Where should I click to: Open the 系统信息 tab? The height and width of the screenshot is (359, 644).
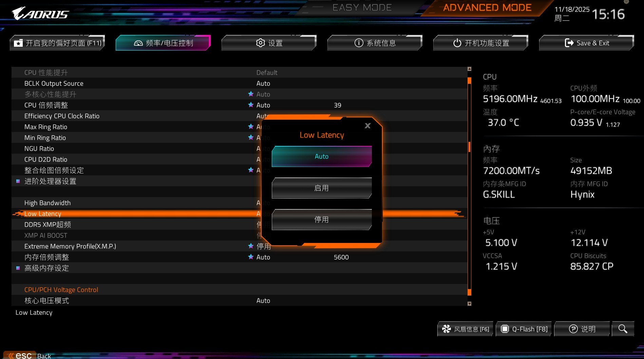[375, 43]
